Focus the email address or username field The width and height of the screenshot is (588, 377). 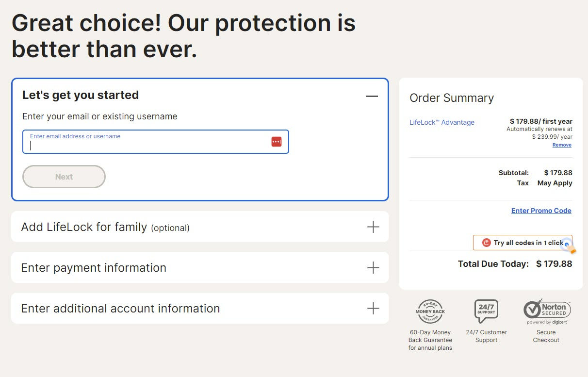click(x=156, y=142)
